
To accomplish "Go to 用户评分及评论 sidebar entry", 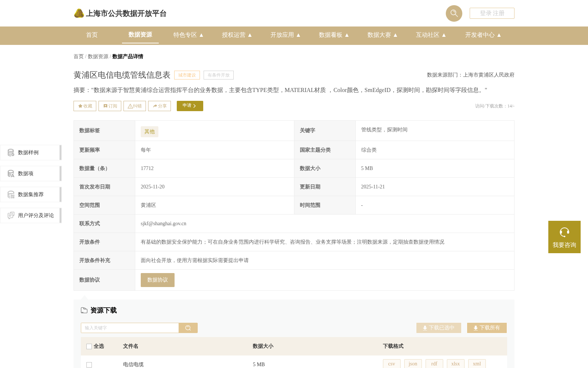I will pyautogui.click(x=31, y=216).
